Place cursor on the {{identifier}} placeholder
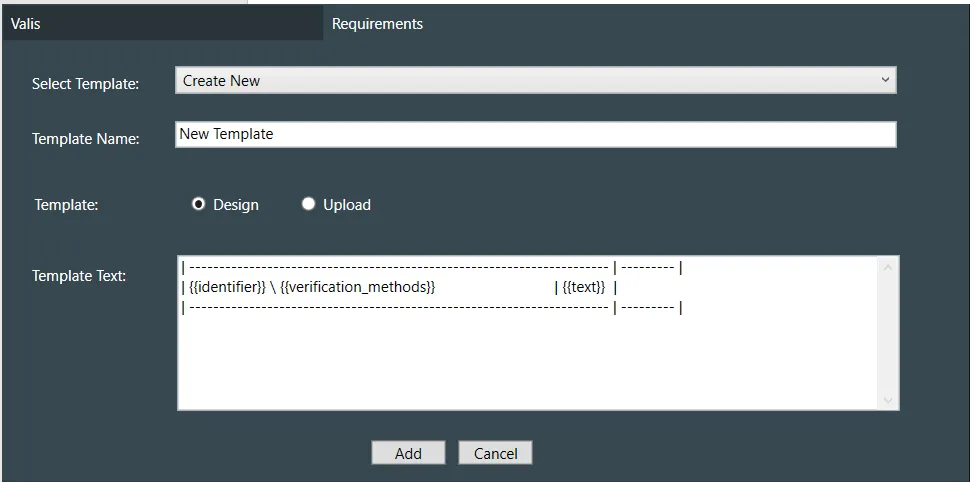 tap(227, 288)
